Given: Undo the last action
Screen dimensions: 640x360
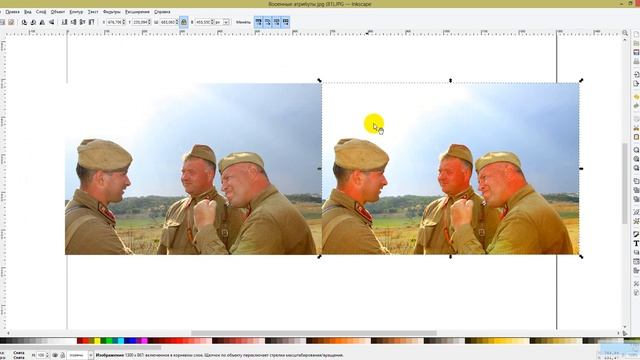Looking at the screenshot, I should 636,97.
